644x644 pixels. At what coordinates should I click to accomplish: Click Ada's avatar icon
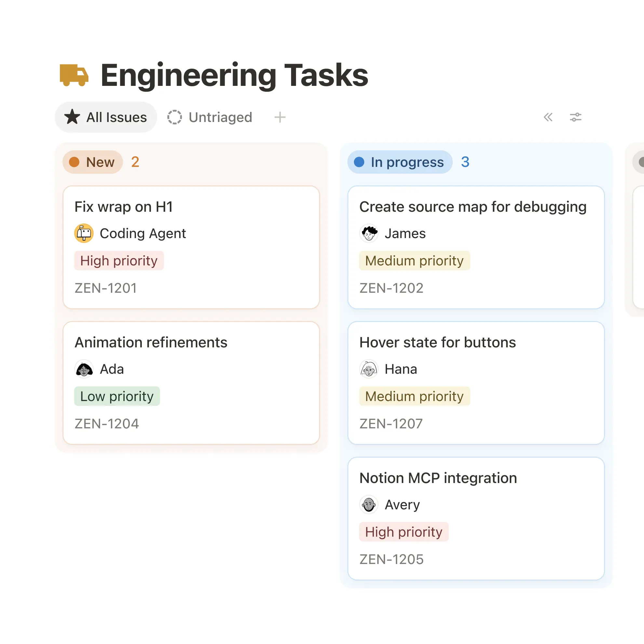(84, 369)
